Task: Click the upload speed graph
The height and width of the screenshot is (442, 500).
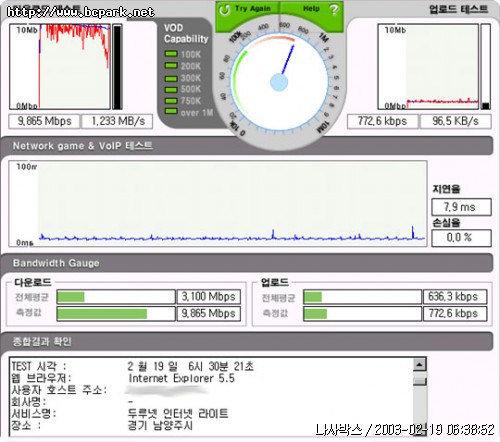Action: tap(428, 66)
